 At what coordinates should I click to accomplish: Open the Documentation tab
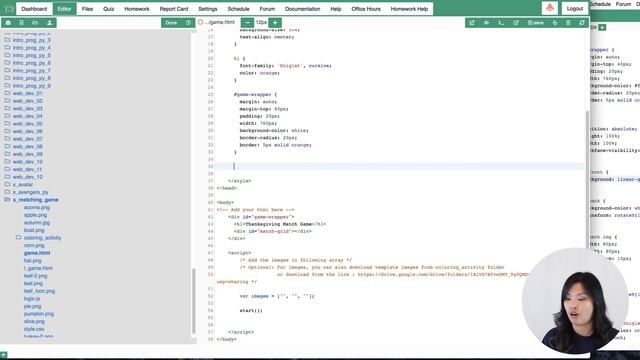(x=302, y=9)
